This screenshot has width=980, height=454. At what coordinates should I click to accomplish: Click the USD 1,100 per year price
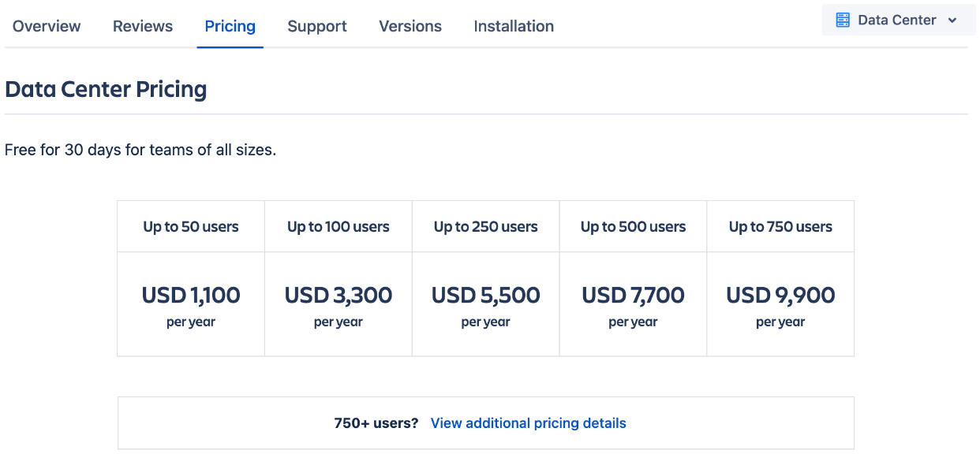(x=190, y=303)
